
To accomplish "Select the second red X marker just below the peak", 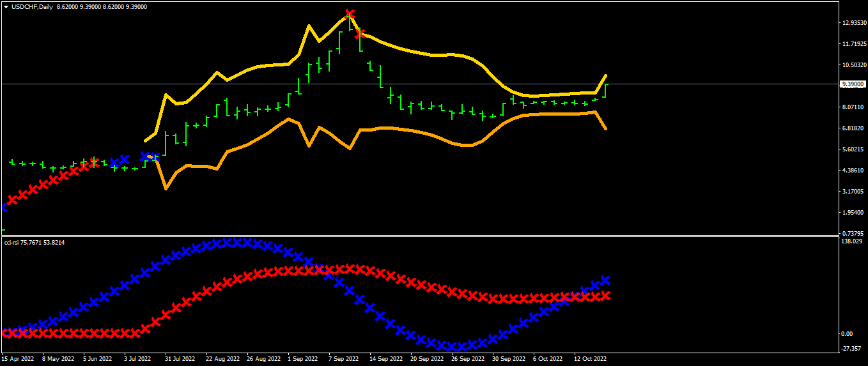I will tap(360, 33).
